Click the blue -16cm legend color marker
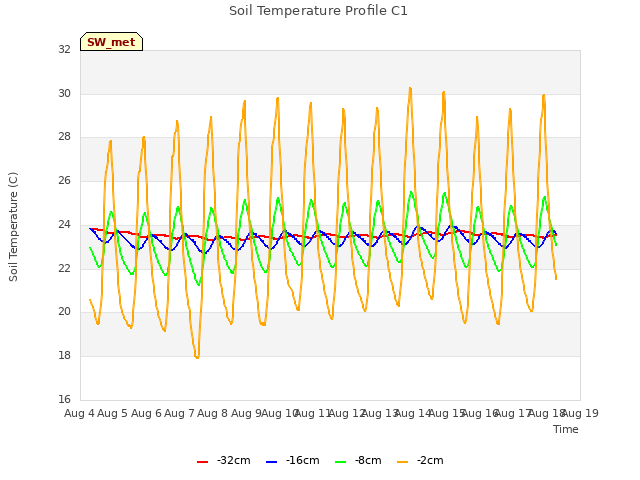 click(x=271, y=462)
